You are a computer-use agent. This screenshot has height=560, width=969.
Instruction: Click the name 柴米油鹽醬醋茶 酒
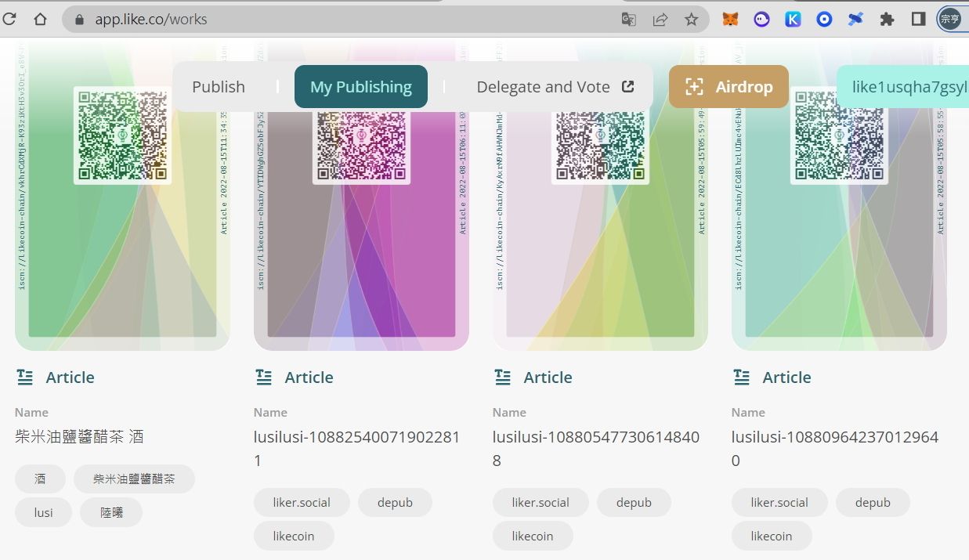click(79, 437)
